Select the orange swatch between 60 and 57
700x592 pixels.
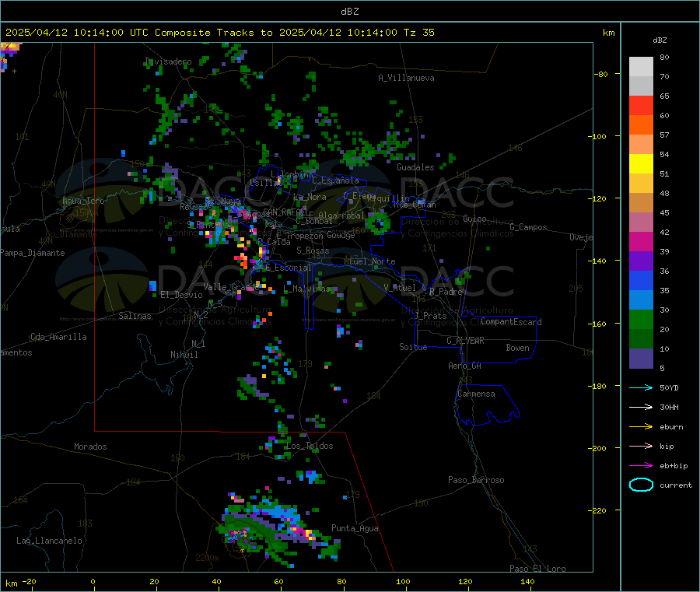coord(641,125)
